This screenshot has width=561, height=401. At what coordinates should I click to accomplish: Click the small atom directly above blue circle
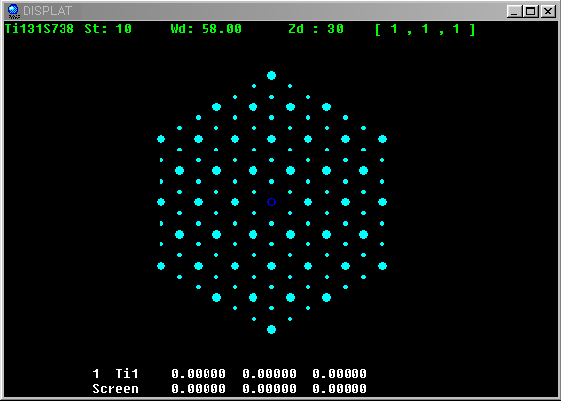pos(272,181)
